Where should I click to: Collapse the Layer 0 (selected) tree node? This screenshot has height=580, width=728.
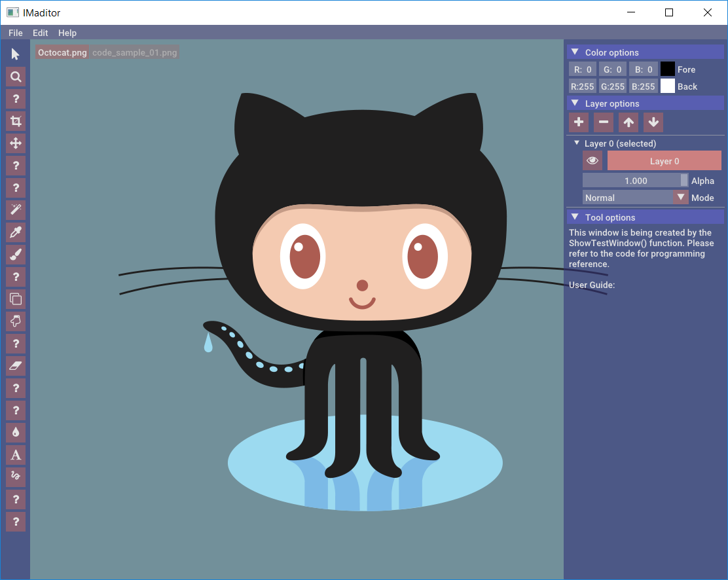point(577,143)
